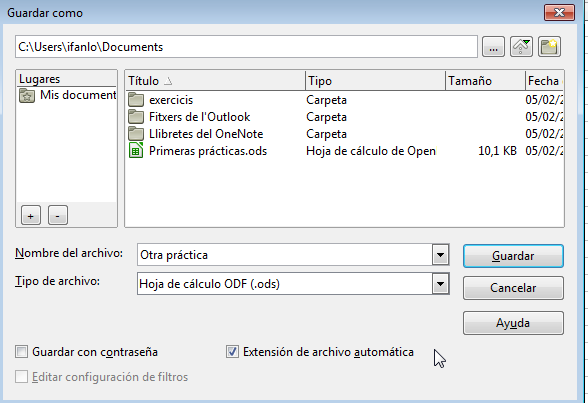Sort files by the Título column header

pyautogui.click(x=215, y=81)
